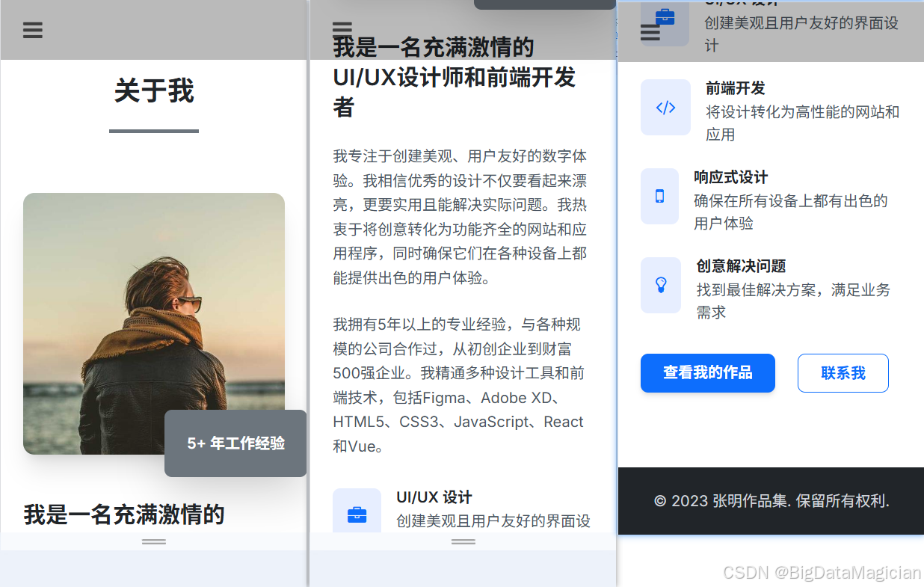Click the 5+ 年工作经验 badge

pos(235,443)
